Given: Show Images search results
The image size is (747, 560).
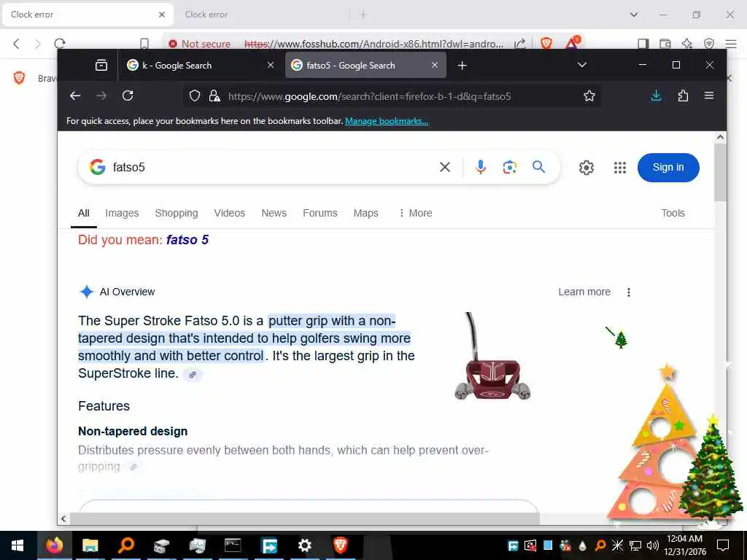Looking at the screenshot, I should (122, 213).
